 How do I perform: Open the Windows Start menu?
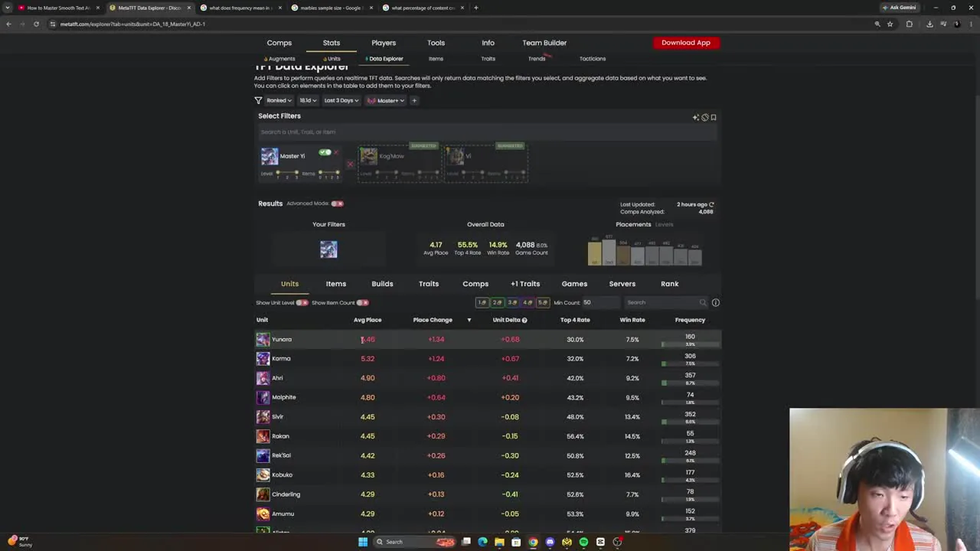(363, 542)
